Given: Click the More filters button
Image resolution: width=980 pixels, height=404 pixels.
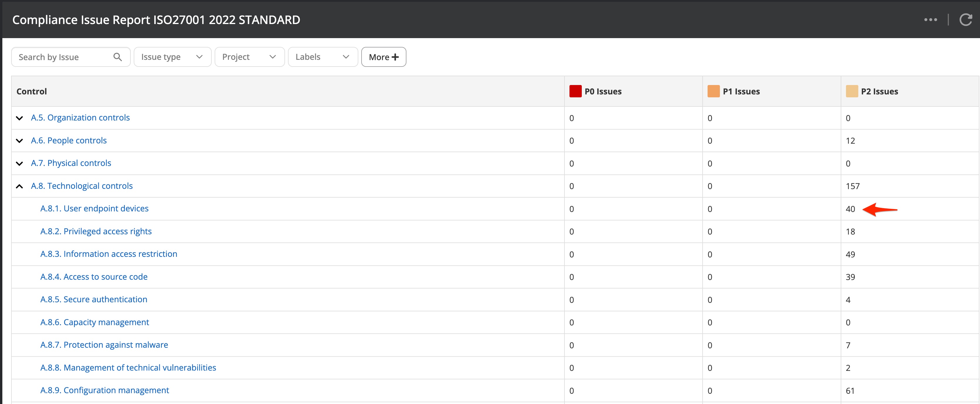Looking at the screenshot, I should pyautogui.click(x=384, y=57).
